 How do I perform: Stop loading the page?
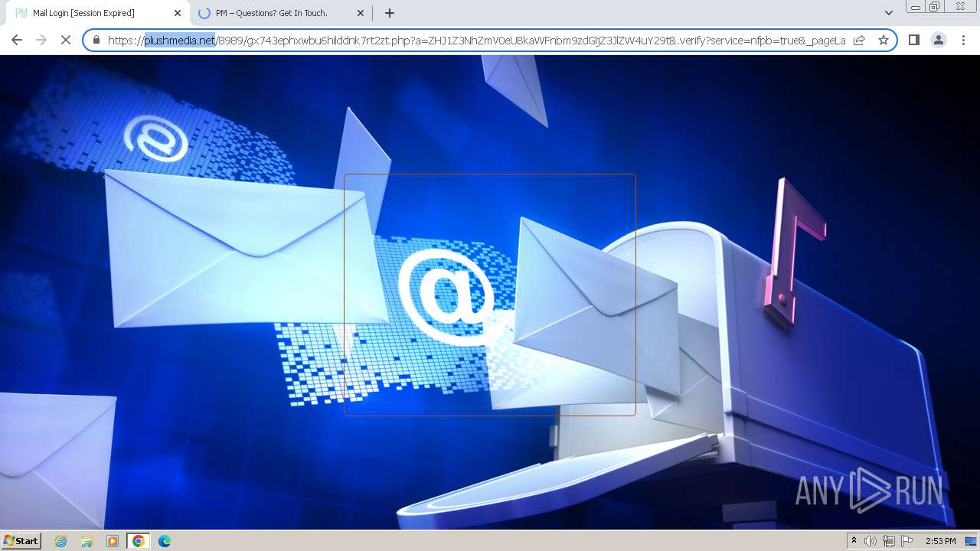pos(66,40)
